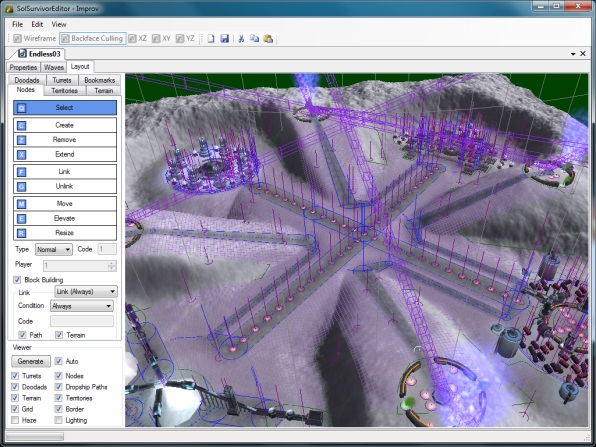
Task: Toggle Nodes visibility in Viewer
Action: coord(59,376)
